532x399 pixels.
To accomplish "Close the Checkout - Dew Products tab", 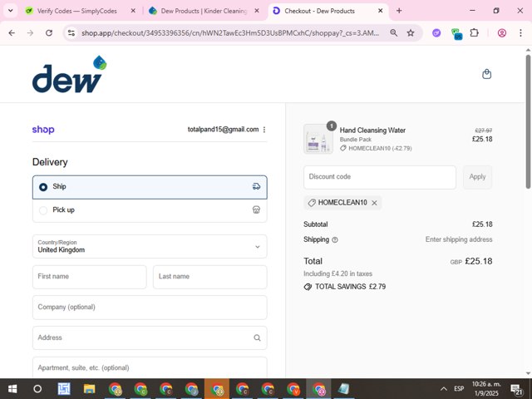I will [x=381, y=11].
